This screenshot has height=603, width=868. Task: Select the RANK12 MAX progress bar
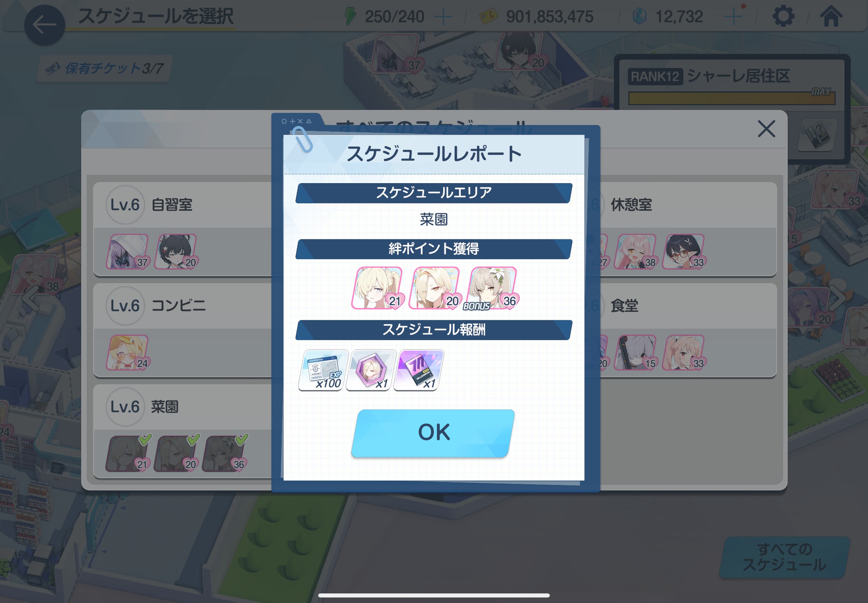pyautogui.click(x=731, y=99)
